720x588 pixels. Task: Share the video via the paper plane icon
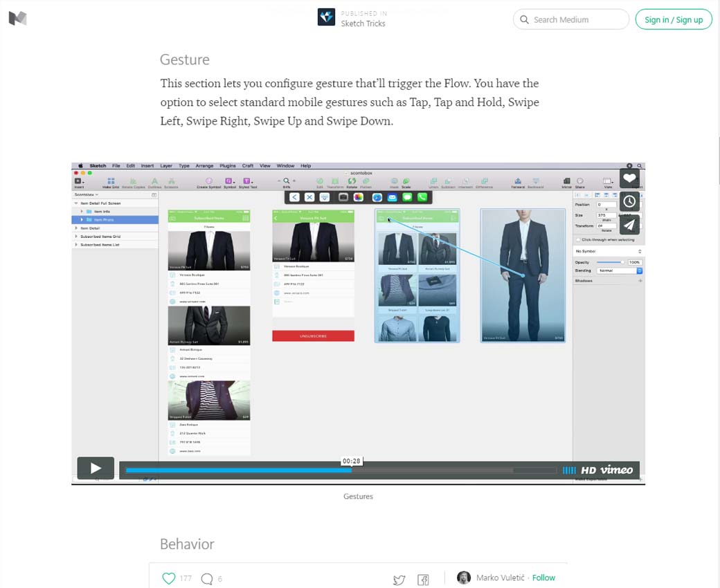click(x=629, y=225)
